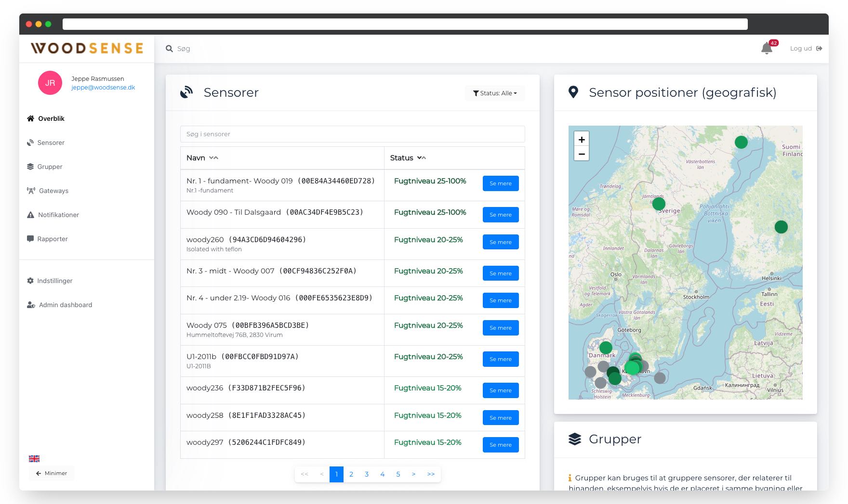This screenshot has width=848, height=504.
Task: Click the Minimer sidebar collapse button
Action: click(x=52, y=474)
